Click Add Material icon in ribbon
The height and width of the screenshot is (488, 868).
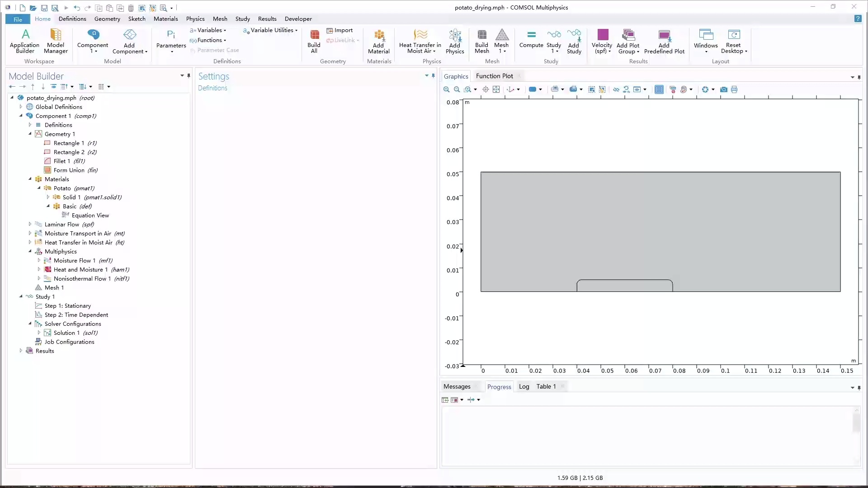tap(379, 35)
